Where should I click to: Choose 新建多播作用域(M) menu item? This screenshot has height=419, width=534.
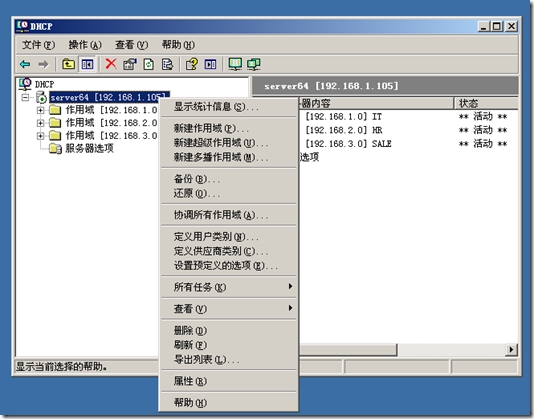coord(229,158)
